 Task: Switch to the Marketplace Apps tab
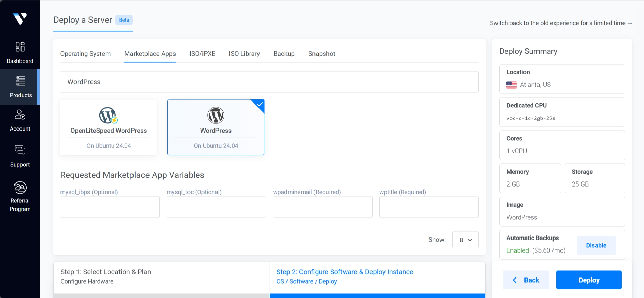[x=150, y=54]
